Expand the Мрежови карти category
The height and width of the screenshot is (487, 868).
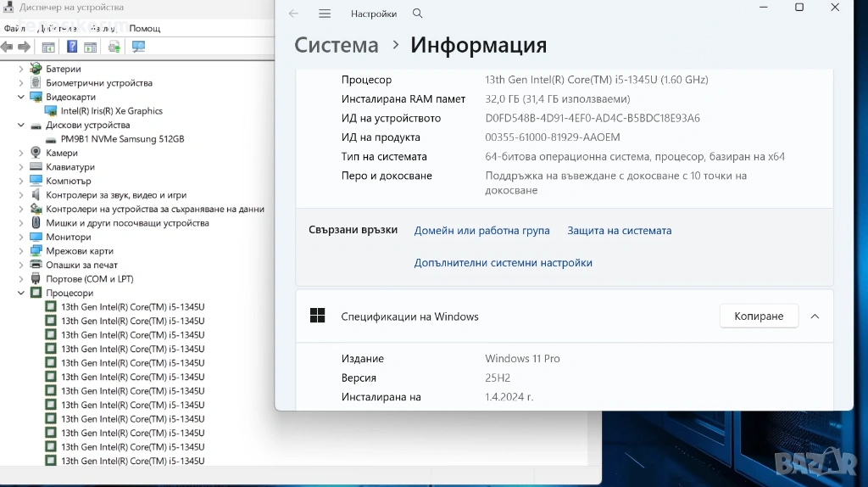21,251
